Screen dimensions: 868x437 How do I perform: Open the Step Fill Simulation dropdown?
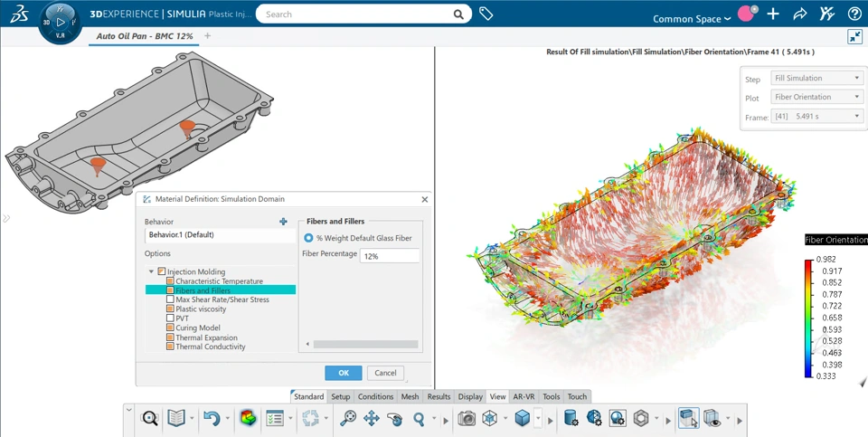click(817, 78)
